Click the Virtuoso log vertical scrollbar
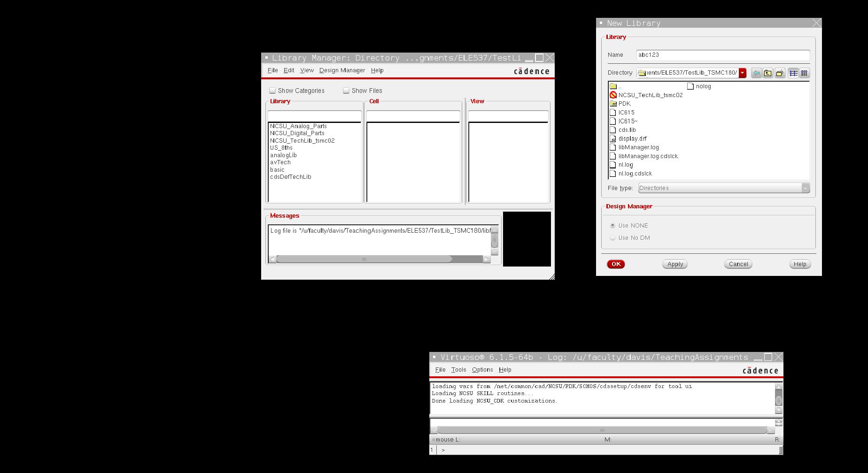The width and height of the screenshot is (868, 473). coord(778,398)
